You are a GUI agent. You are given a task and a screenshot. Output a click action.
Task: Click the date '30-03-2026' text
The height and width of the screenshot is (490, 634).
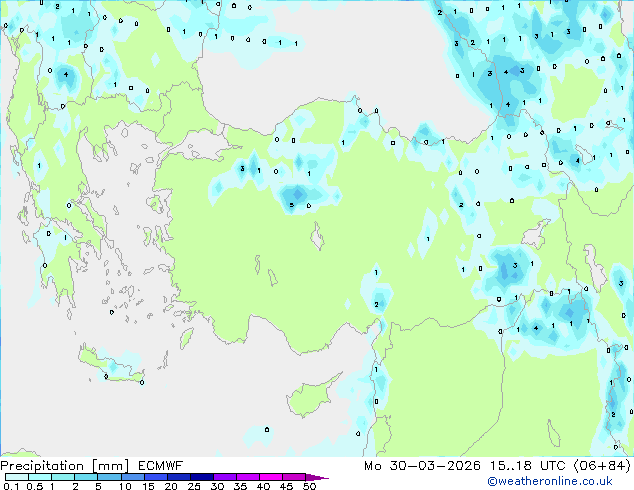point(435,466)
